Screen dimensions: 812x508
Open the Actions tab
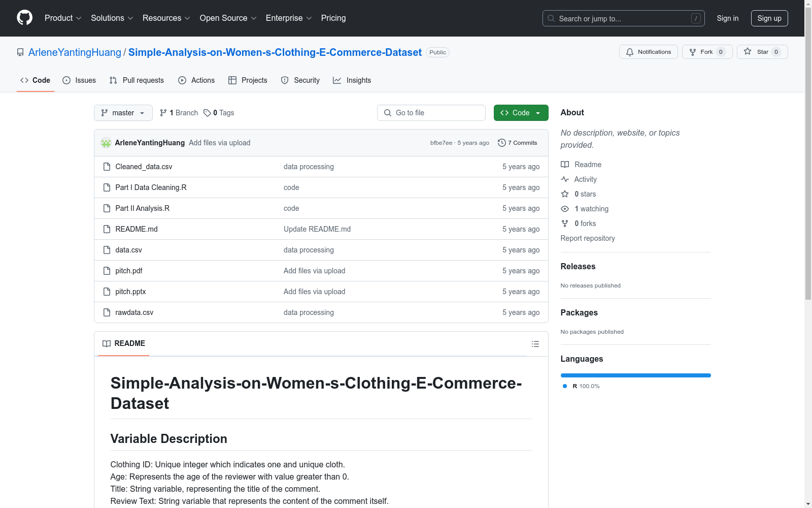click(196, 80)
